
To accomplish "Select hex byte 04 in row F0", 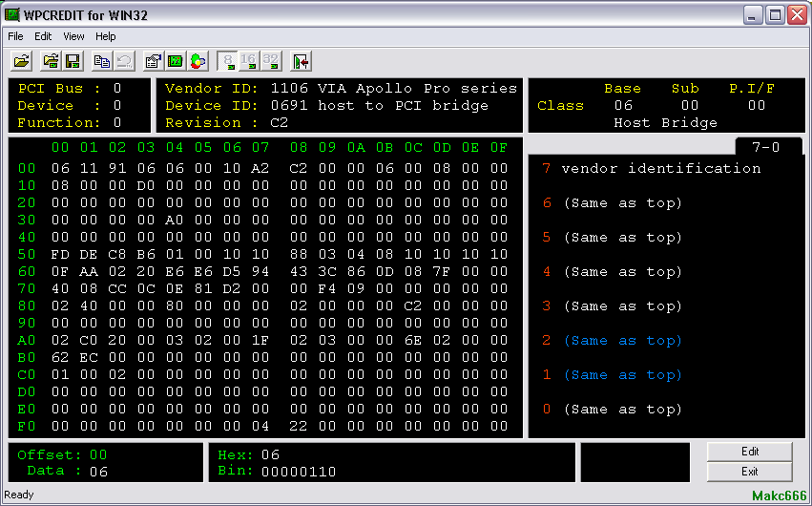I will coord(260,426).
